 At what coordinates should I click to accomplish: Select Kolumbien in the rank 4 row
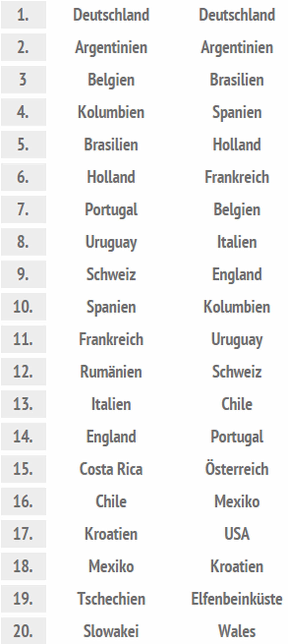coord(111,112)
